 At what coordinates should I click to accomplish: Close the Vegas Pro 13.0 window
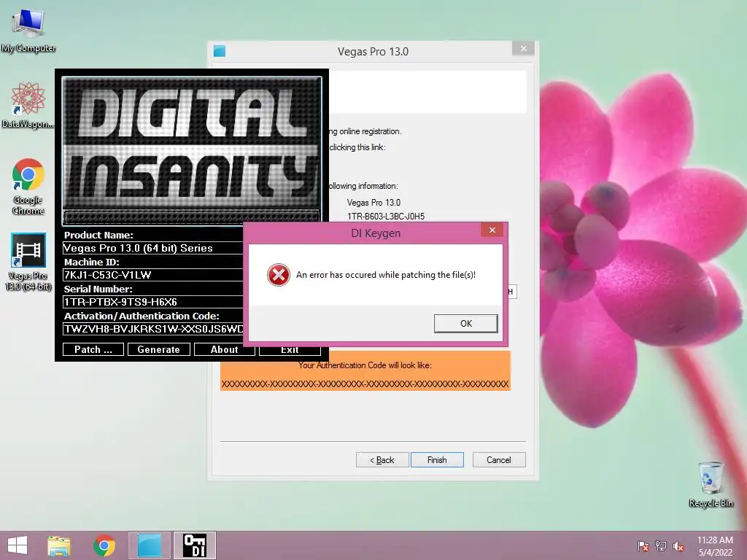(524, 49)
